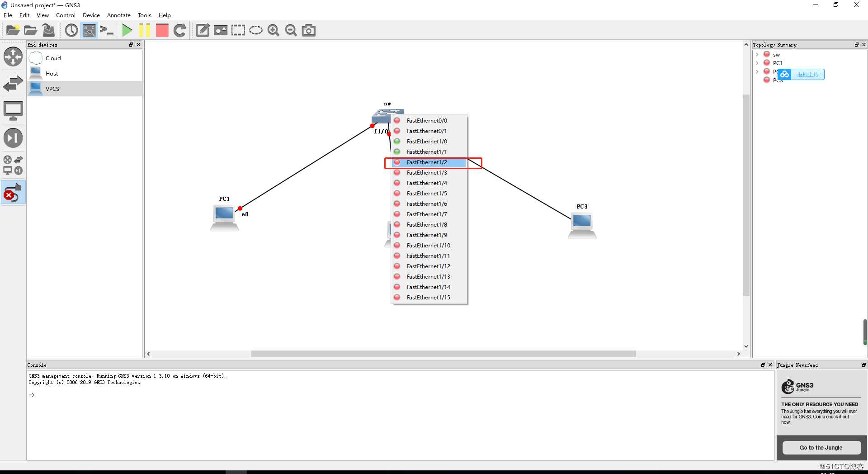
Task: Close the End devices panel
Action: click(x=138, y=44)
